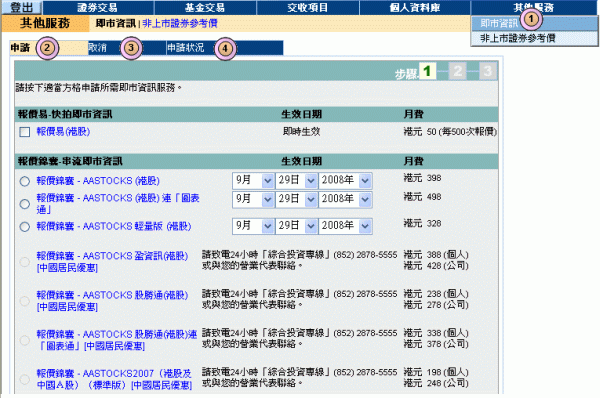This screenshot has height=398, width=600.
Task: Click the 港元 328 monthly fee
Action: [x=422, y=223]
